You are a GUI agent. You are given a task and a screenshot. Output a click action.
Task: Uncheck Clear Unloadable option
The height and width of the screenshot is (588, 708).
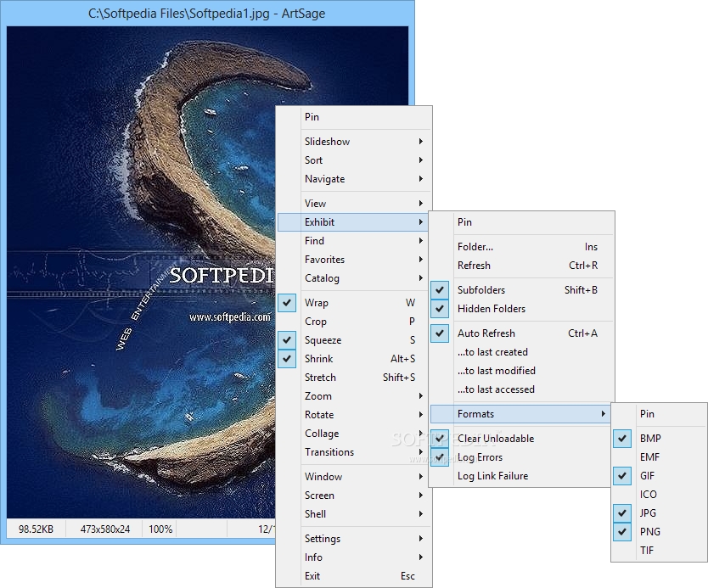click(520, 439)
